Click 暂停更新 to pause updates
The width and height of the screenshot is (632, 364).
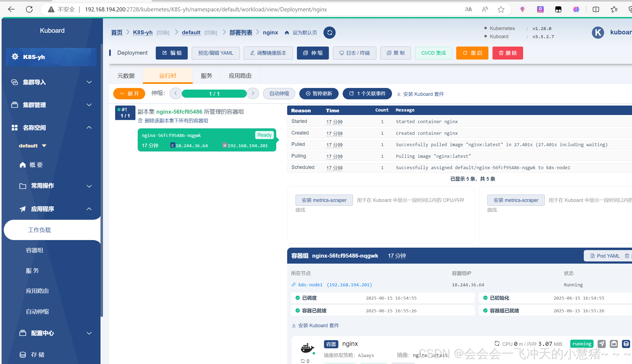(x=319, y=94)
